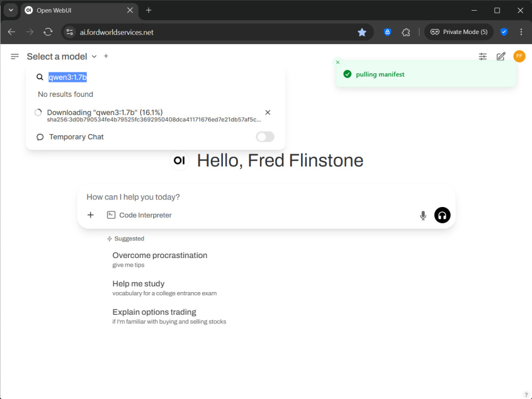Choose Help me study suggestion
The width and height of the screenshot is (532, 399).
click(x=164, y=288)
